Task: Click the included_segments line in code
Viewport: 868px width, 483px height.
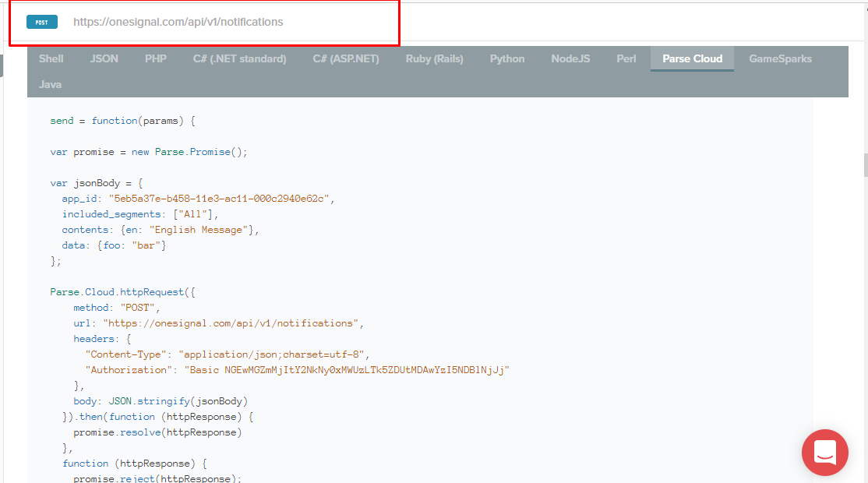Action: coord(140,214)
